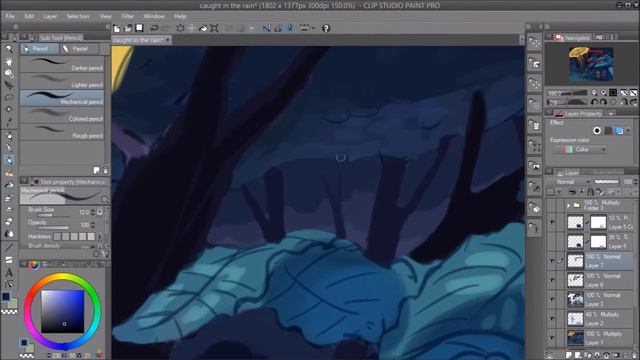
Task: Click the 'caught in the rain' canvas tab
Action: [141, 40]
